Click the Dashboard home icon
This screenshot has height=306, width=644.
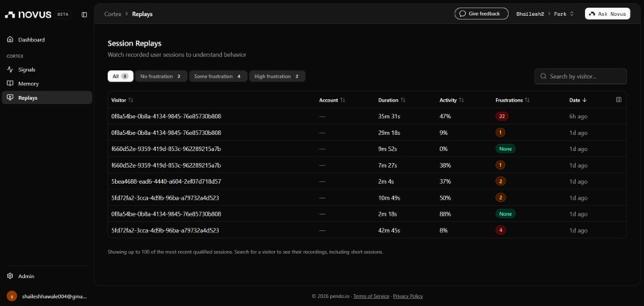click(x=10, y=39)
